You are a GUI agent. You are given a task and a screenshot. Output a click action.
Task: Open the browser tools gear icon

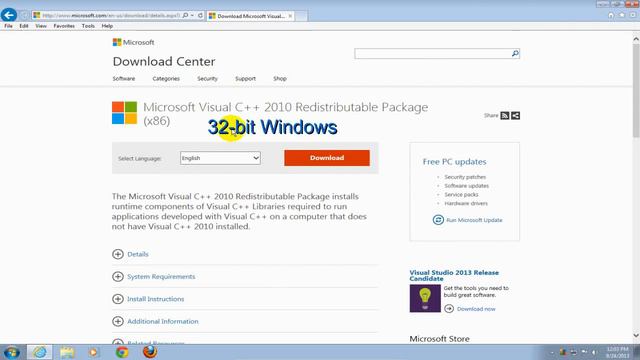[x=633, y=15]
